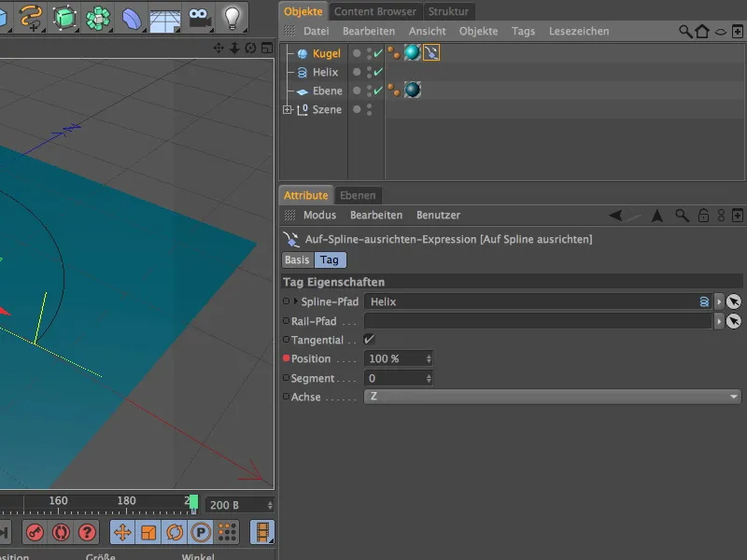Open Datei menu in Objekte manager
The width and height of the screenshot is (747, 560).
(x=317, y=32)
